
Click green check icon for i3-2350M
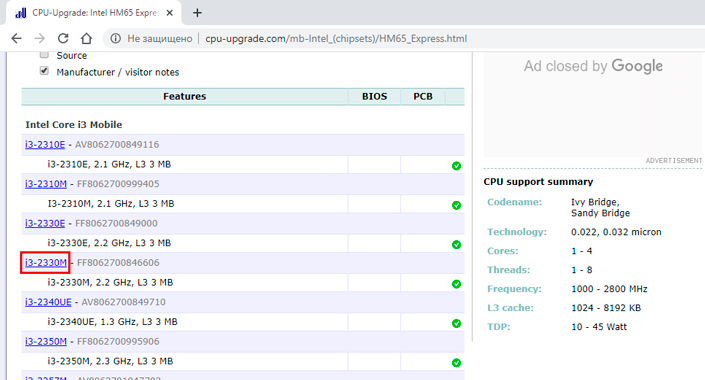[456, 362]
